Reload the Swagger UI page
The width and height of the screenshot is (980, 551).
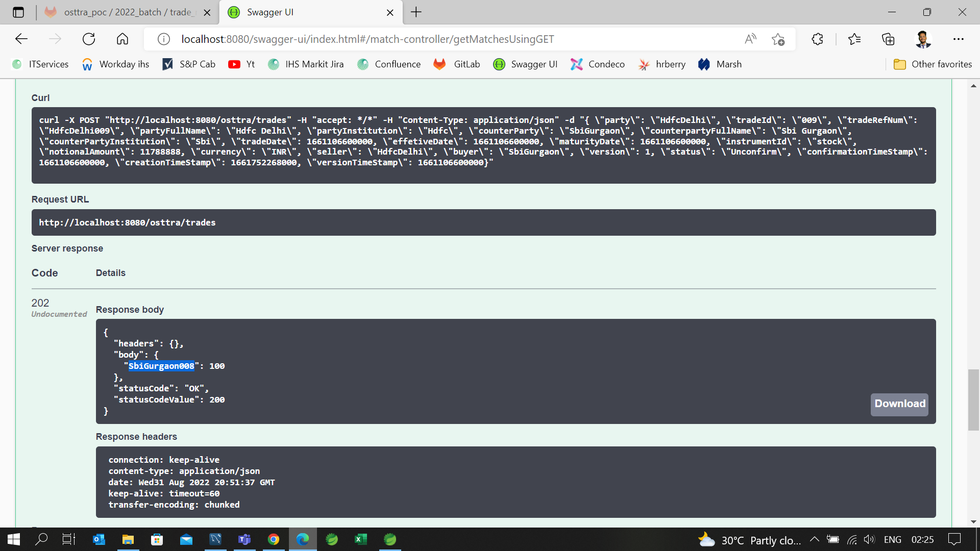click(89, 39)
